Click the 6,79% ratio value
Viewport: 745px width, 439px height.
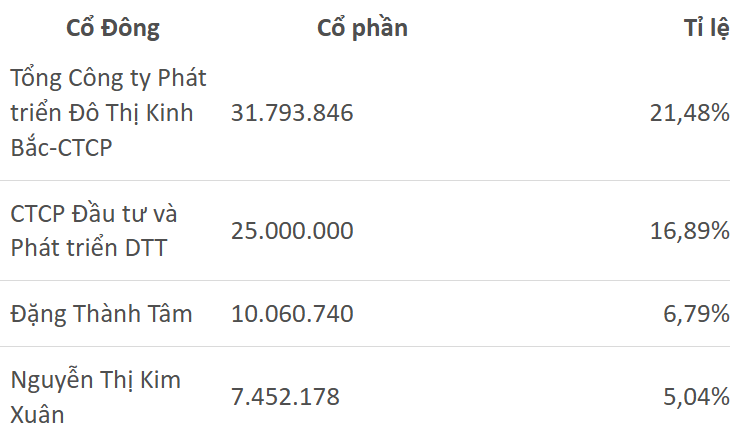(696, 314)
